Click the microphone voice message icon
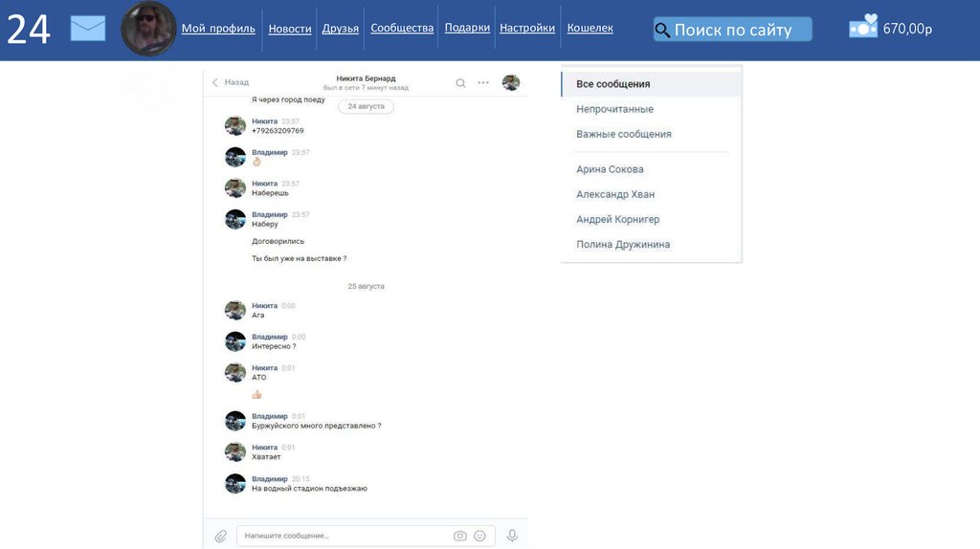This screenshot has width=980, height=549. click(x=513, y=536)
